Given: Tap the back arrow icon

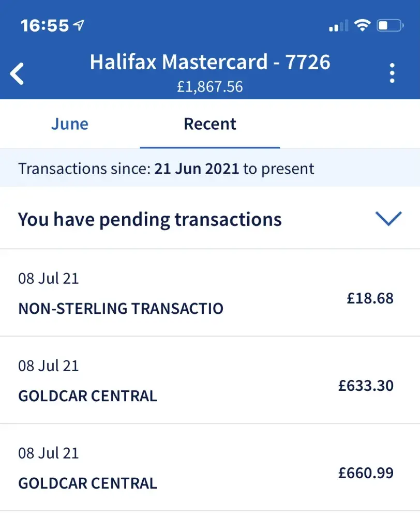Looking at the screenshot, I should tap(18, 74).
